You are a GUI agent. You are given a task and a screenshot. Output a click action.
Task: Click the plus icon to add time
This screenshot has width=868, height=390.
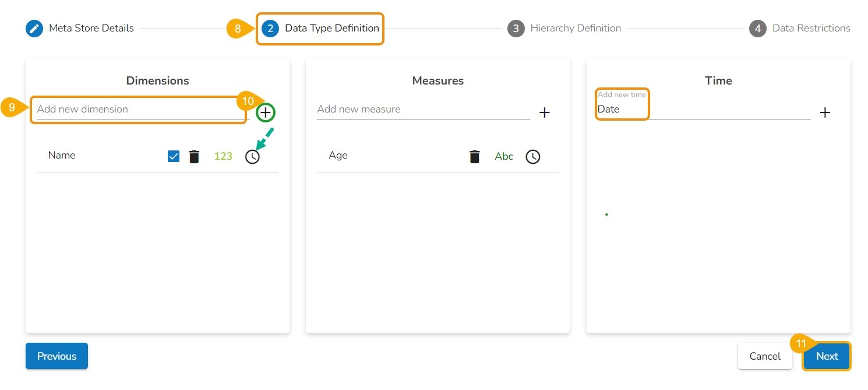[x=825, y=113]
